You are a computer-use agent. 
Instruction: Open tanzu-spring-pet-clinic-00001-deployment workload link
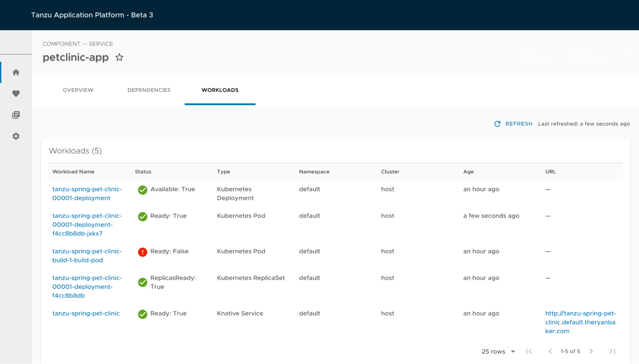click(x=87, y=194)
